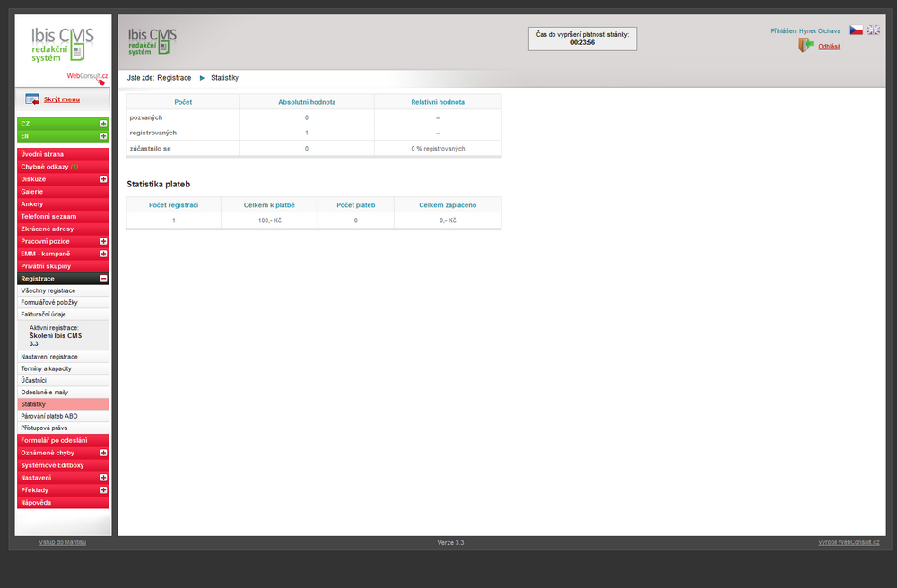Click Počet plateb column header
Viewport: 897px width, 588px height.
click(x=356, y=205)
